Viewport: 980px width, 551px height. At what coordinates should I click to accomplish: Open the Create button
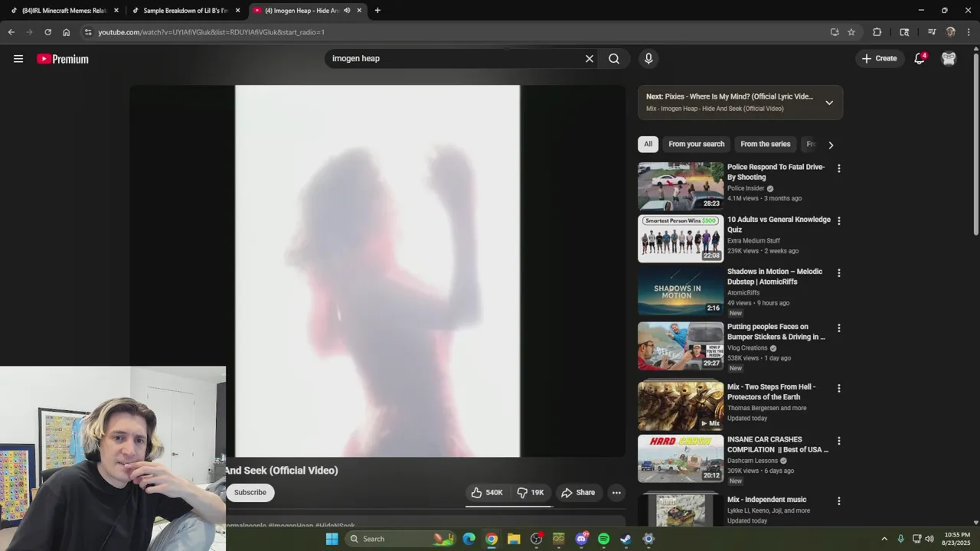(x=879, y=59)
